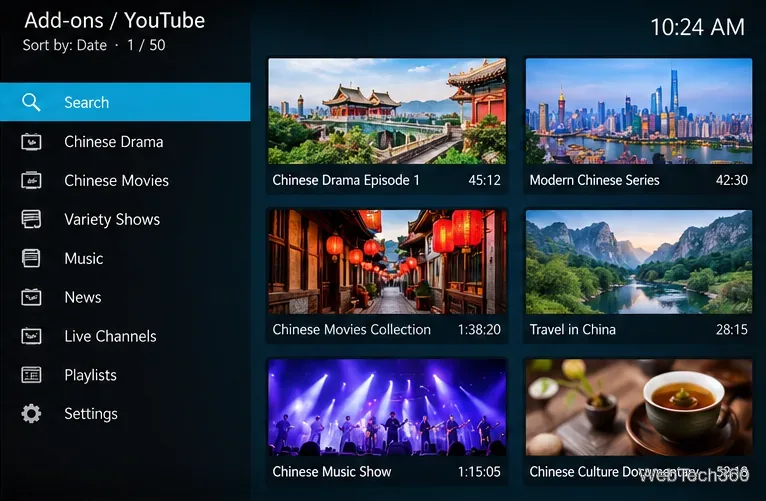This screenshot has width=766, height=501.
Task: Click the Music list icon
Action: point(31,258)
